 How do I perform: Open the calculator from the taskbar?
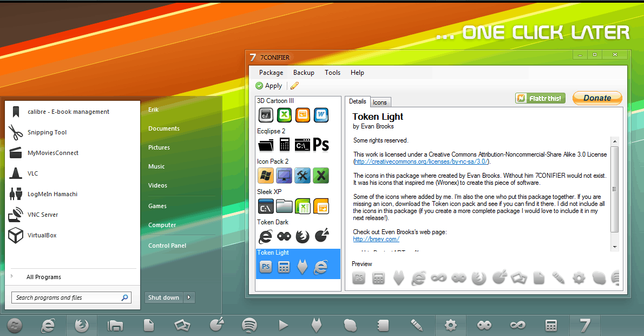tap(551, 326)
